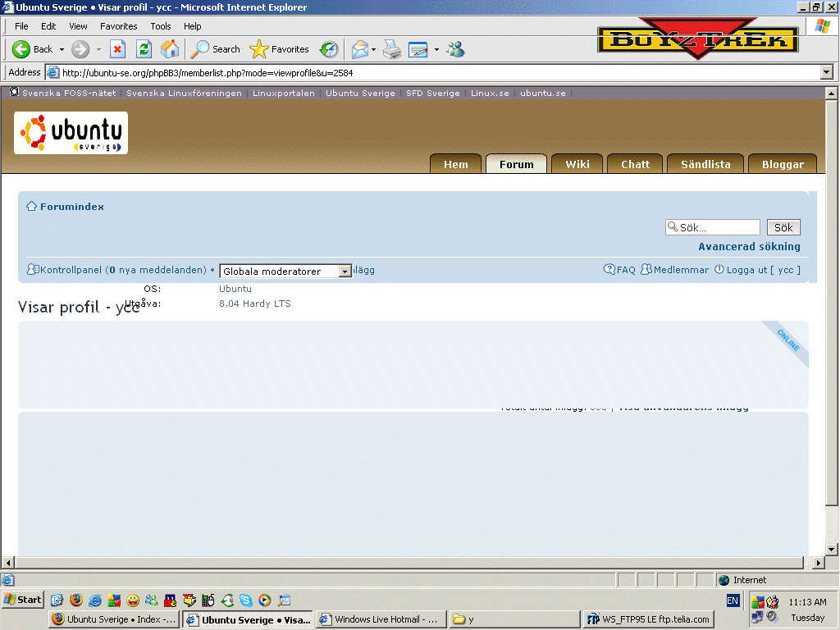840x630 pixels.
Task: Expand the Edit options dropdown arrow
Action: [436, 49]
